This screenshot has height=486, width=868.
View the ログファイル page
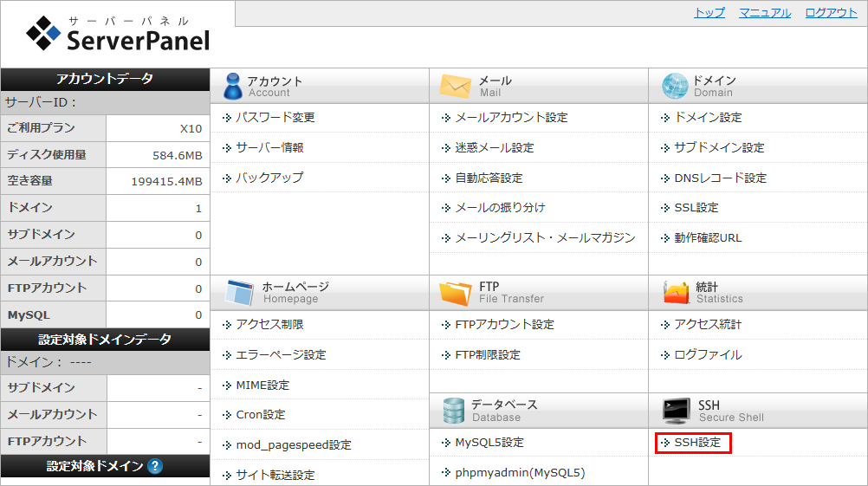[x=708, y=354]
